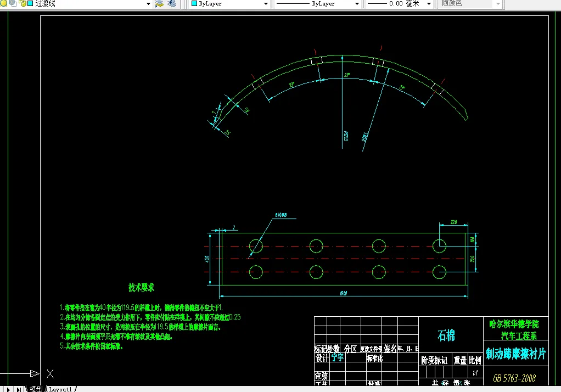561x392 pixels.
Task: Open the ByLayer linetype dropdown
Action: click(x=357, y=4)
